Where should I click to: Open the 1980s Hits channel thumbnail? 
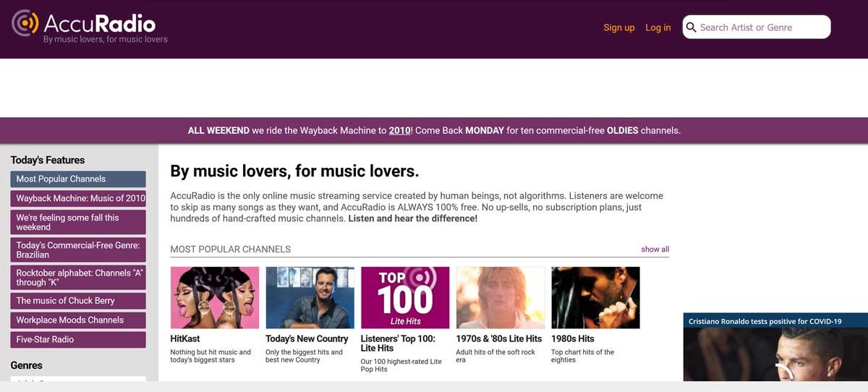point(595,298)
